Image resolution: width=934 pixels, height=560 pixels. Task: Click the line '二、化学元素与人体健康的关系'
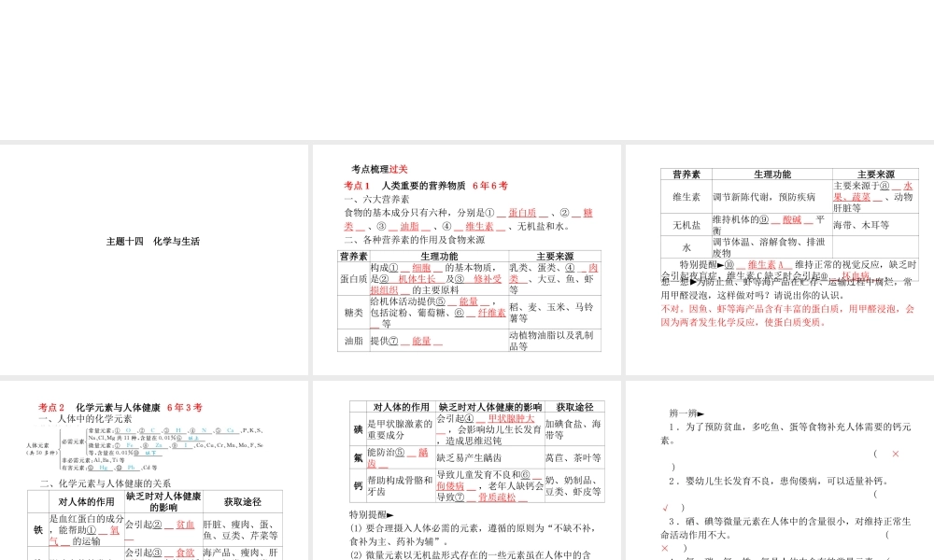106,483
